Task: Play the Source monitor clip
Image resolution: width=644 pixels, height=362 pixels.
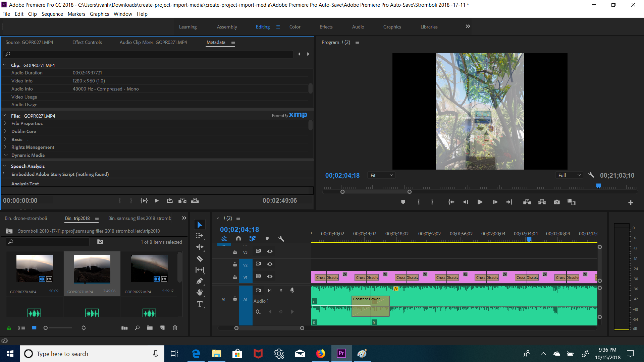Action: point(157,200)
